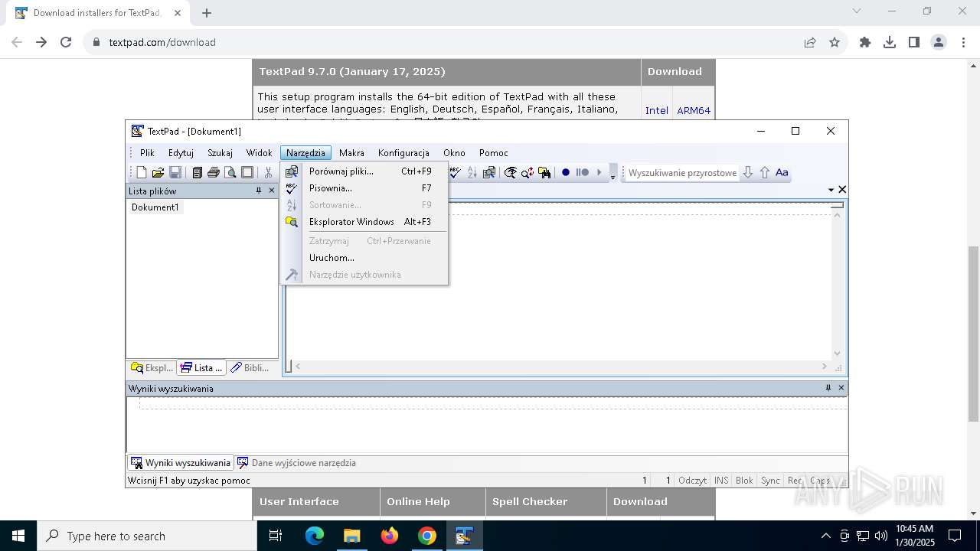
Task: Toggle the Lista plików panel pin
Action: pos(259,191)
